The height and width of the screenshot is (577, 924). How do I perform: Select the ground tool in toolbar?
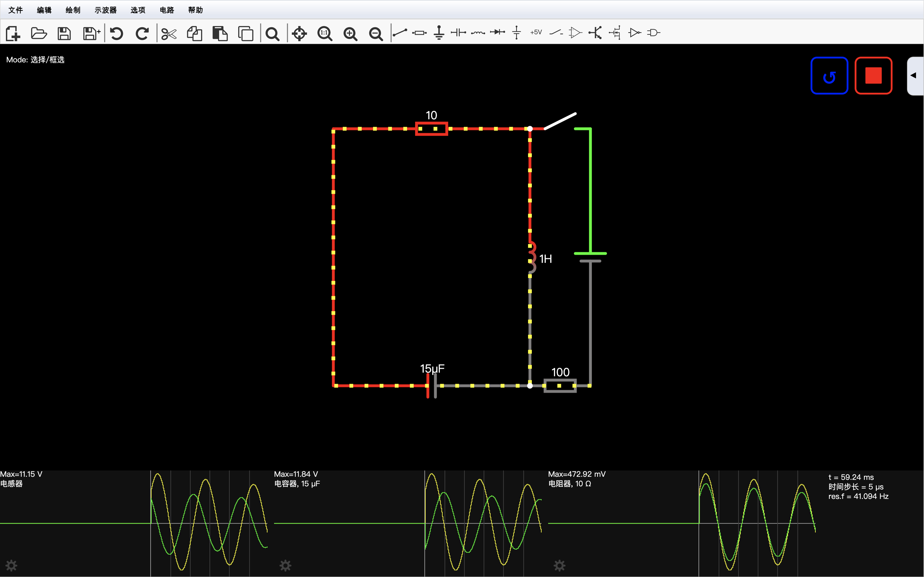point(439,33)
